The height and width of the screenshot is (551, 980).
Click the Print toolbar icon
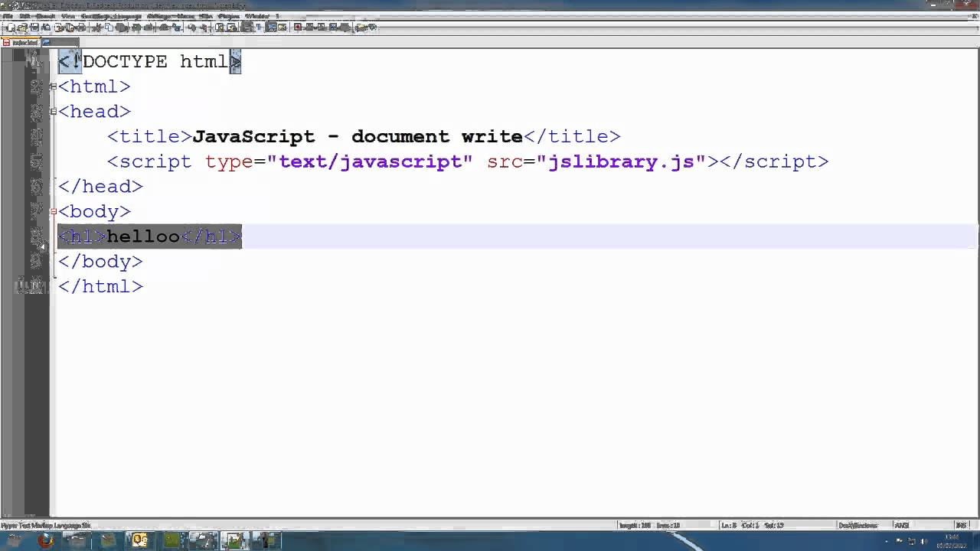[80, 28]
